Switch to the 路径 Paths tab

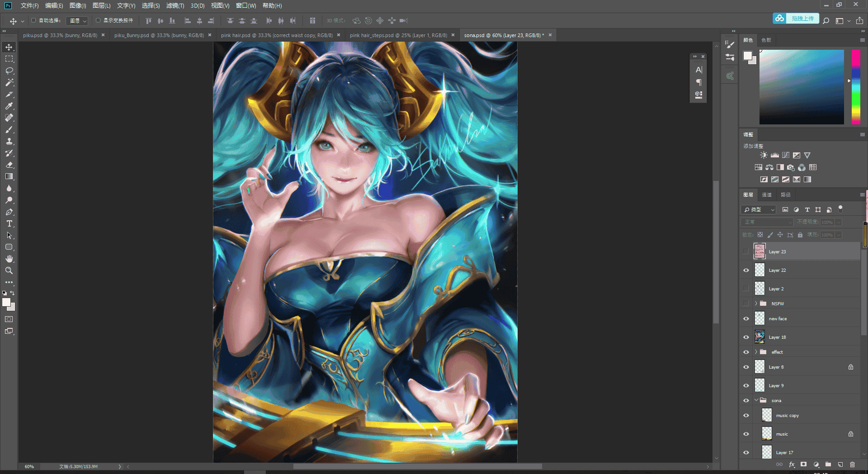tap(786, 194)
